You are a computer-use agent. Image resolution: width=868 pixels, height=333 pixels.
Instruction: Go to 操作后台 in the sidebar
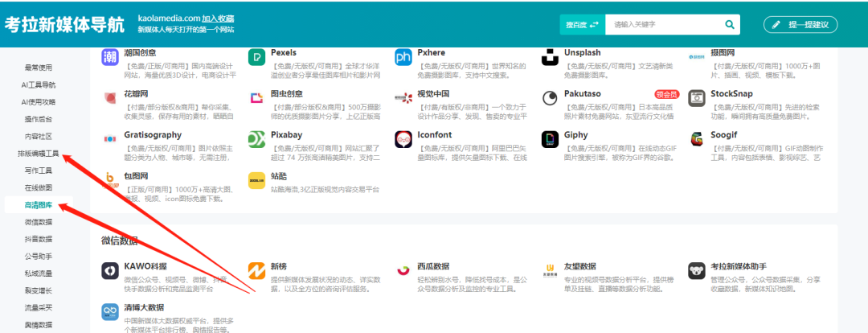pyautogui.click(x=39, y=119)
